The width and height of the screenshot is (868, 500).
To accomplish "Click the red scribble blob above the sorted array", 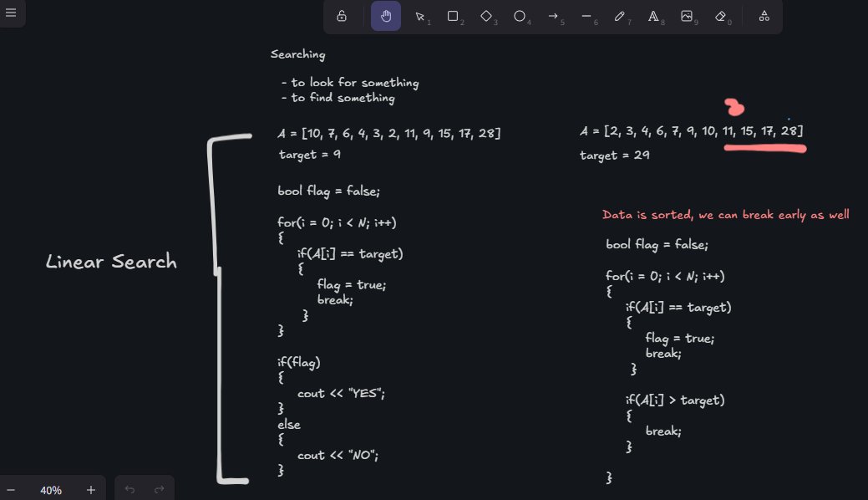I will (x=734, y=107).
